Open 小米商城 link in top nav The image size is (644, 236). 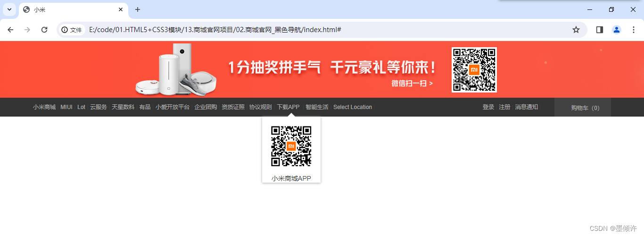tap(44, 107)
